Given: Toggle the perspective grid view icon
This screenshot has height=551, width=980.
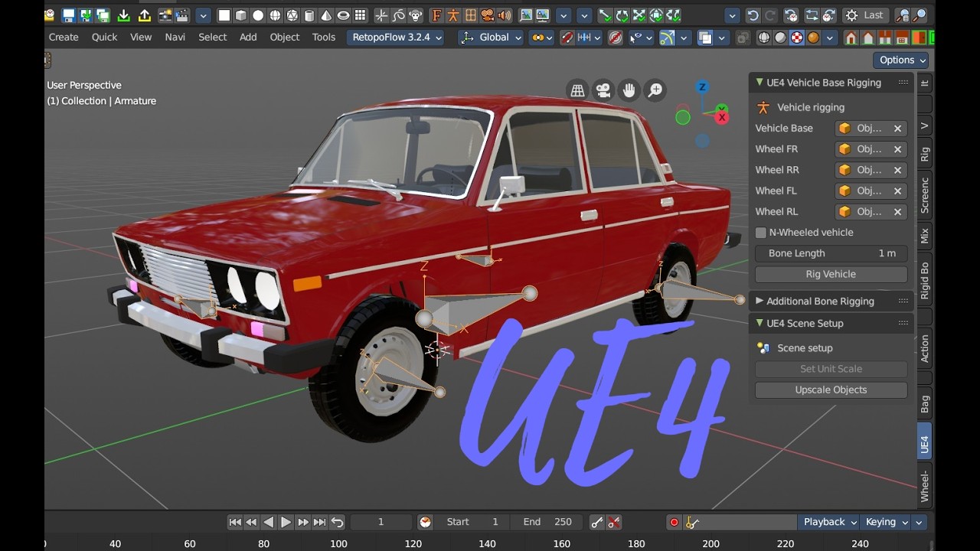Looking at the screenshot, I should tap(577, 90).
